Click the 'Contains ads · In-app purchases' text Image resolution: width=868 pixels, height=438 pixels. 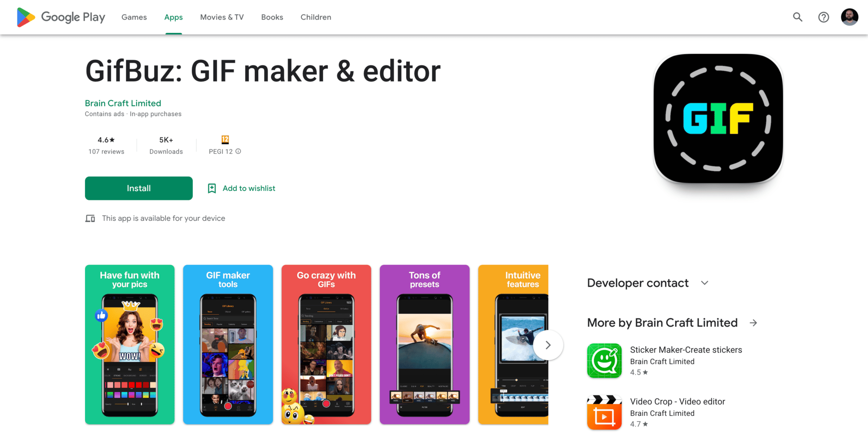click(133, 114)
